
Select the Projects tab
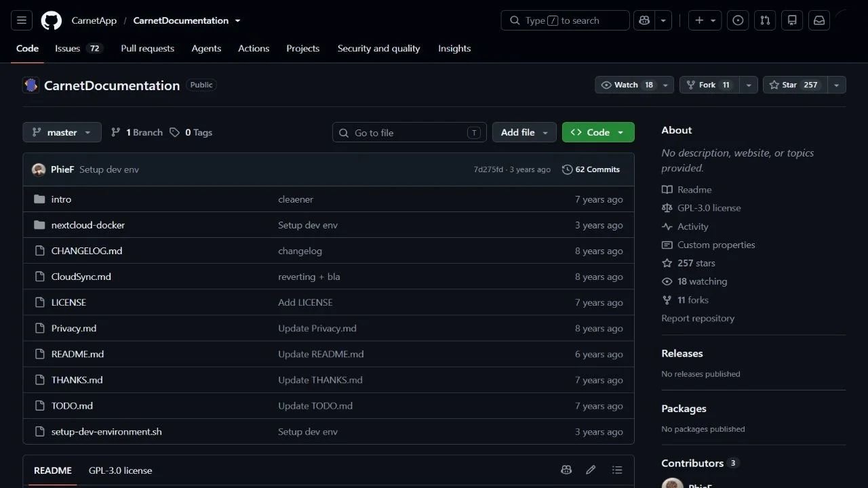pos(302,48)
